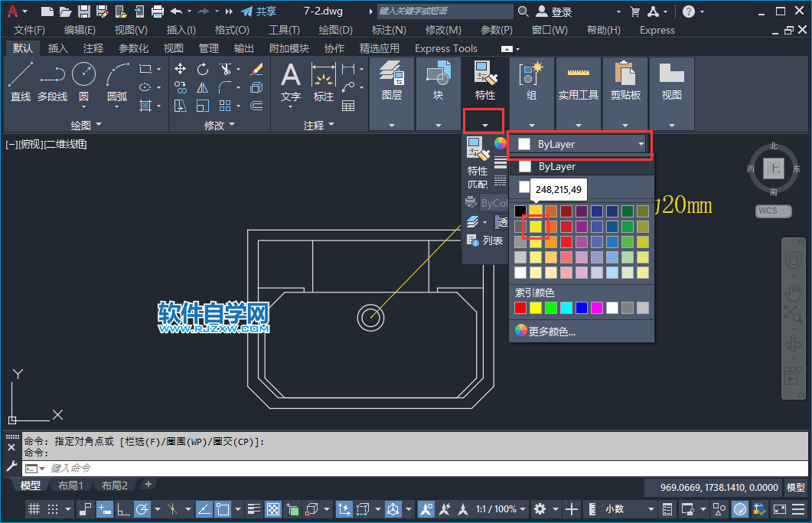Click the Move tool in 修改 panel
The height and width of the screenshot is (523, 812).
pyautogui.click(x=181, y=69)
